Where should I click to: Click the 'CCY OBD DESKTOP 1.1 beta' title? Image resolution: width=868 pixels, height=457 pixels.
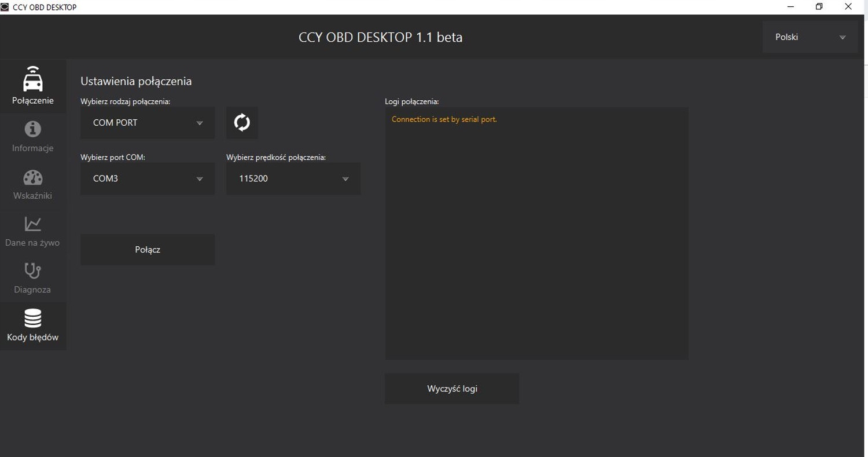381,38
